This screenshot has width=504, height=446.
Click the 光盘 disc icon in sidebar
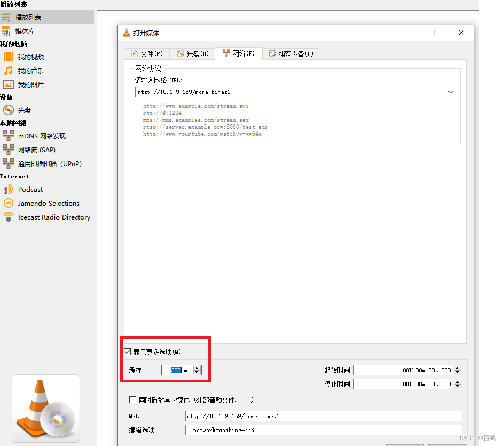point(9,110)
